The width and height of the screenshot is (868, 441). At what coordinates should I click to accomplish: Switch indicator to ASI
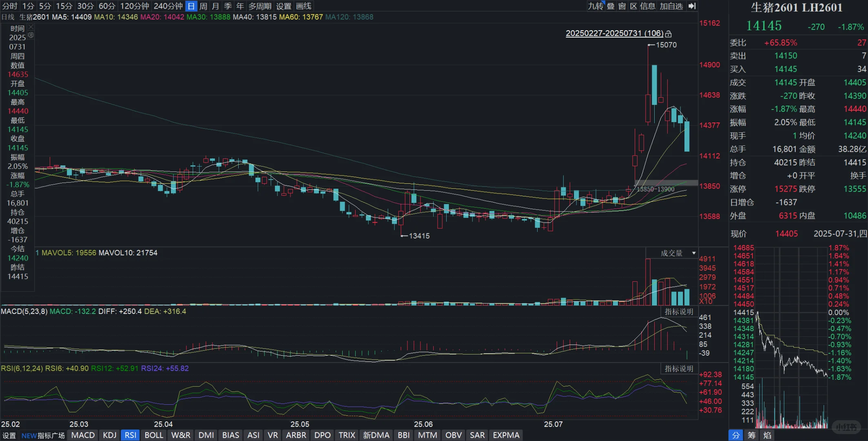click(253, 435)
